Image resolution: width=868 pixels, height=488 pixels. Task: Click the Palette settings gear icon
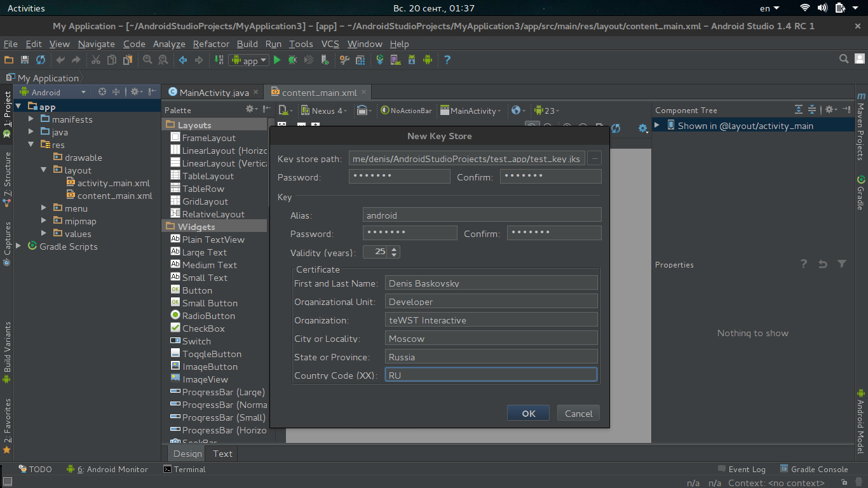(251, 109)
